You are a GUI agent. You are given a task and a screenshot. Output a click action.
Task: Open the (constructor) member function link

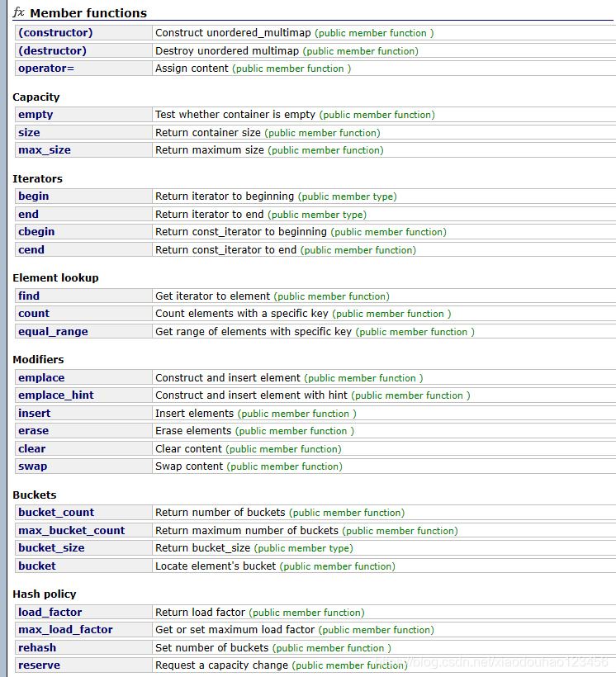click(x=55, y=33)
